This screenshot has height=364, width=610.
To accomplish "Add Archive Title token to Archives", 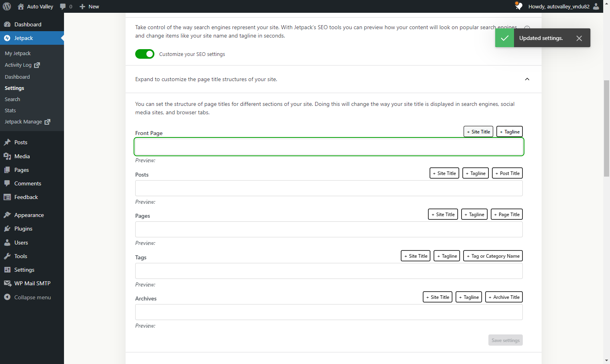I will click(504, 297).
